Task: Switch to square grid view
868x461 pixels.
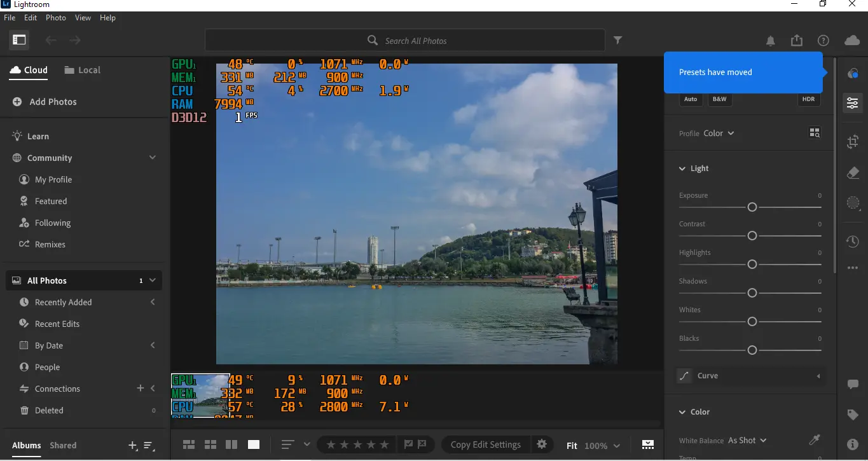Action: point(210,444)
